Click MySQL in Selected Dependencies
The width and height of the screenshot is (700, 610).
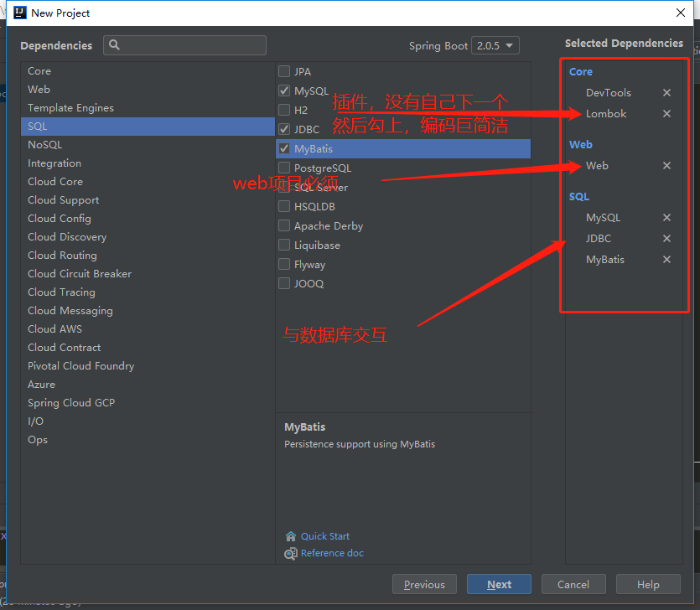point(603,218)
